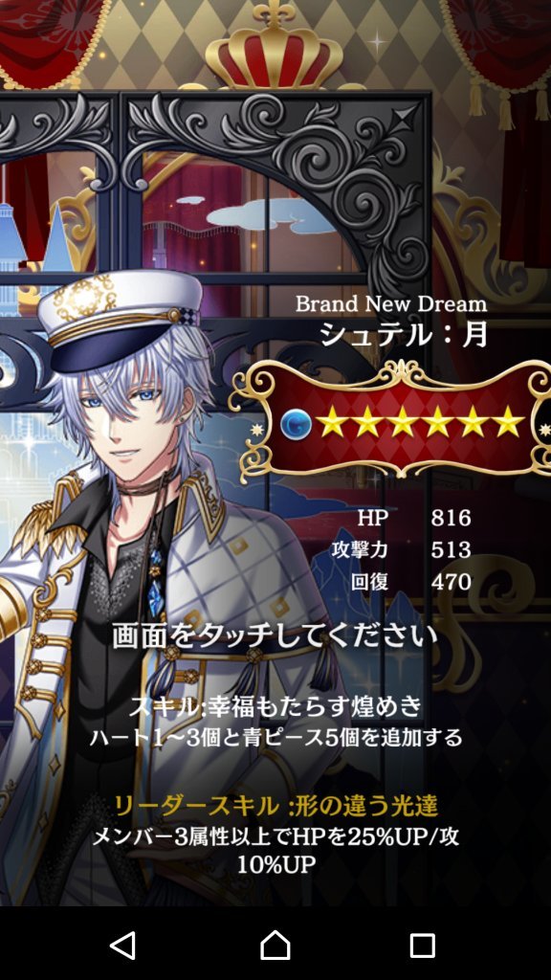Tap the leader skill description text
Viewport: 551px width, 980px height.
click(x=275, y=851)
